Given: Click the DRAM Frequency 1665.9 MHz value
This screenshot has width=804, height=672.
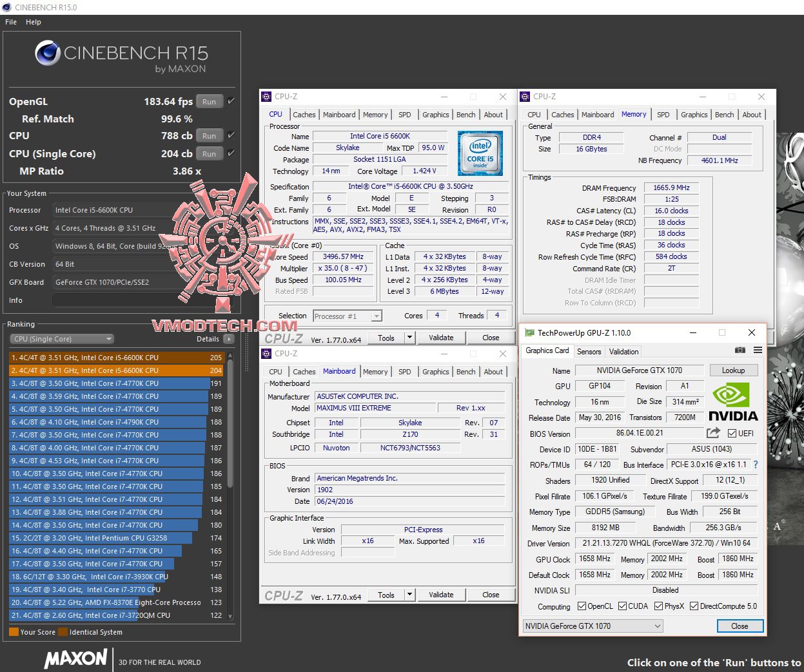Looking at the screenshot, I should click(671, 187).
